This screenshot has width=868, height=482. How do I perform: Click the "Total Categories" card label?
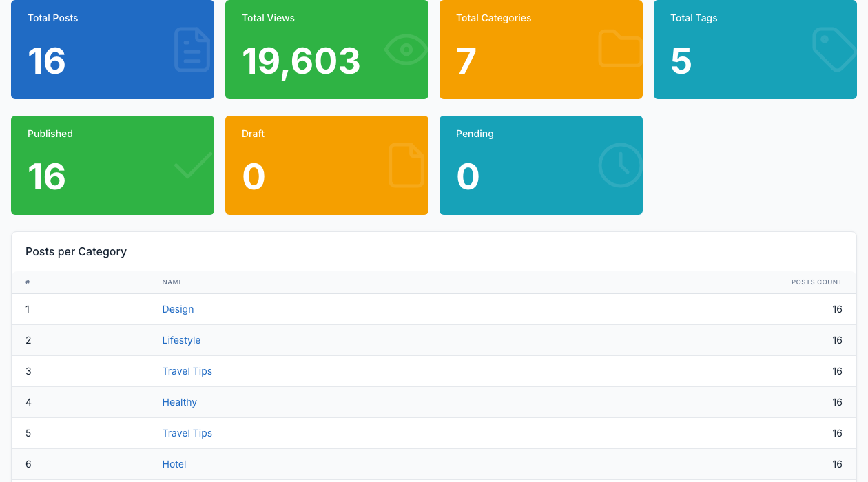[494, 18]
